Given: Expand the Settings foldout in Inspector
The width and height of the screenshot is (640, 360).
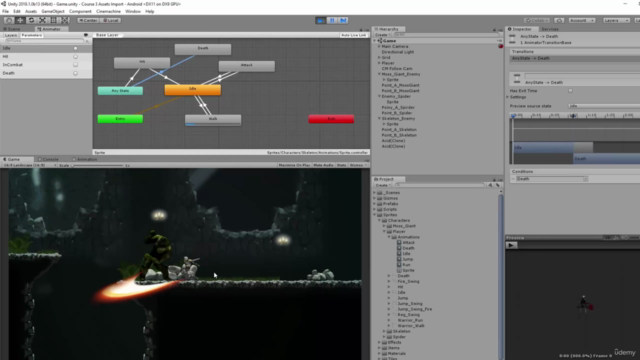Looking at the screenshot, I should click(508, 97).
